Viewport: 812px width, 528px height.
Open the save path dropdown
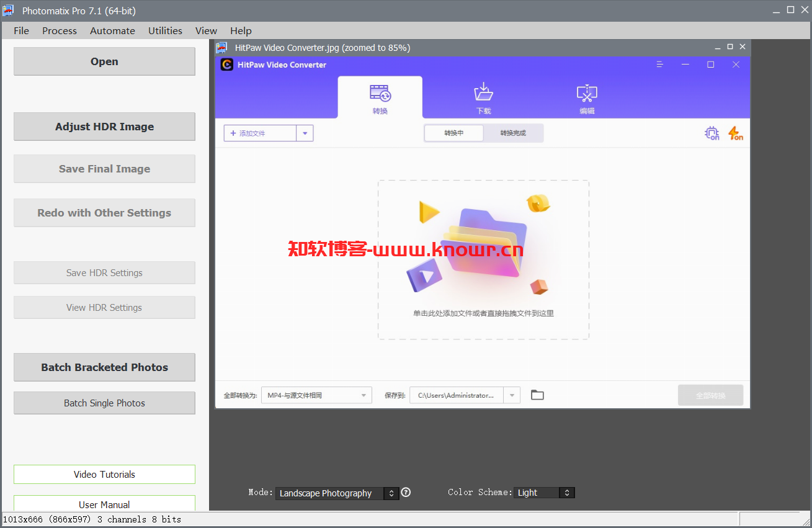[x=512, y=395]
